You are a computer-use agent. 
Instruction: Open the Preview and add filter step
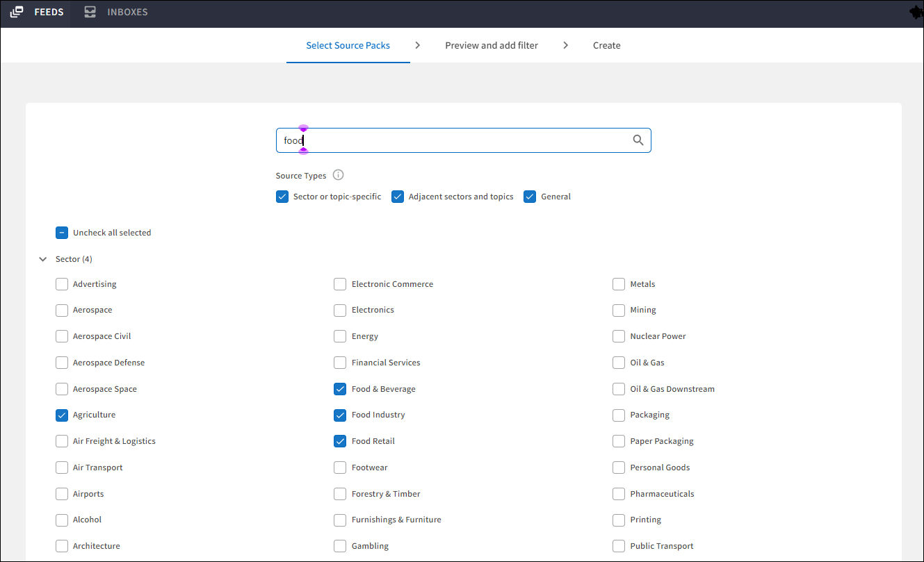tap(492, 45)
